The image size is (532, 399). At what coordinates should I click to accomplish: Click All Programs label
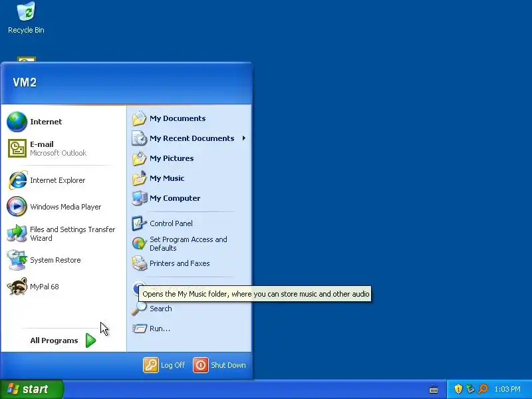click(54, 340)
